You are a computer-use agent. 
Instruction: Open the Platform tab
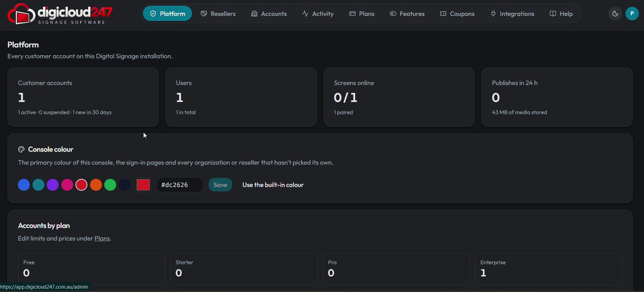167,14
